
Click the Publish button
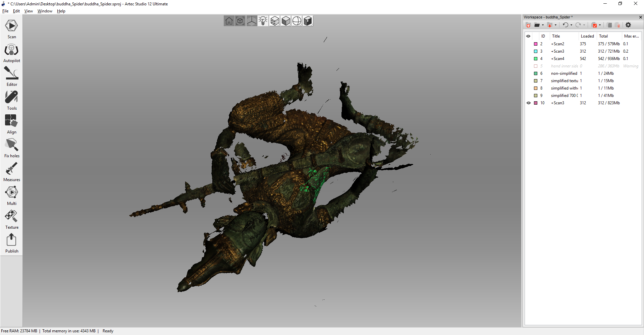tap(11, 243)
